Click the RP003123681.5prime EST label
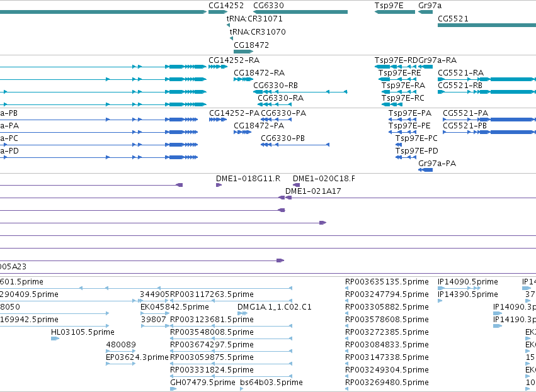 pyautogui.click(x=212, y=320)
